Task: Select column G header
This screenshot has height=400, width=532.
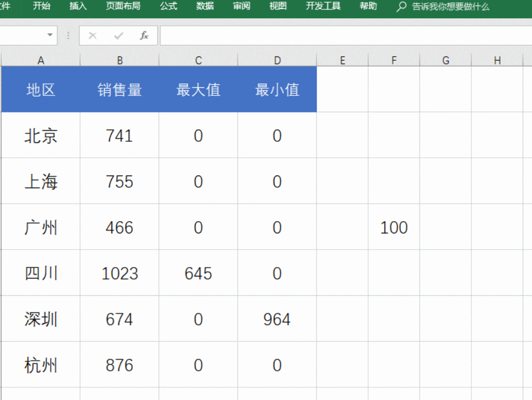Action: 445,60
